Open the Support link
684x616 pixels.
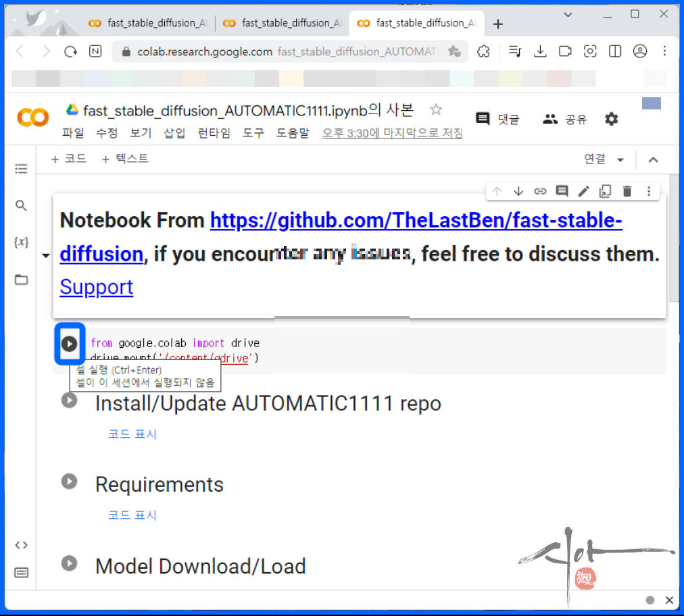(97, 287)
